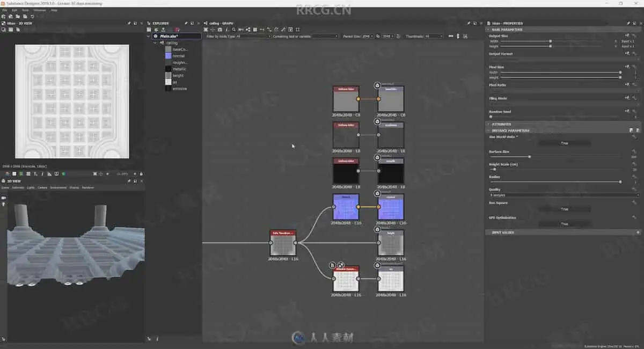
Task: Select the normal output in Explorer
Action: (x=179, y=56)
